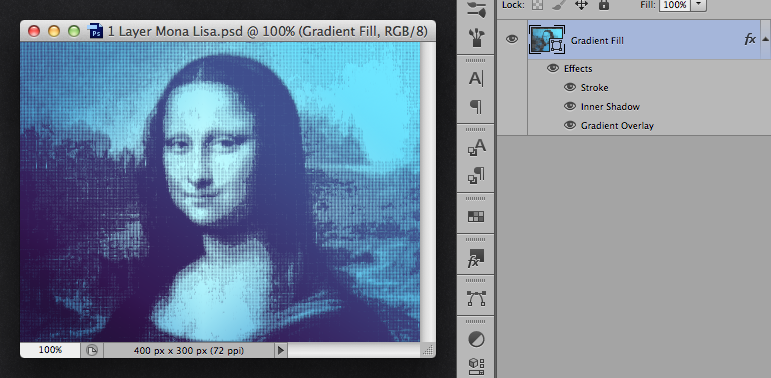Open the Paragraph Styles panel icon
Image resolution: width=771 pixels, height=378 pixels.
pyautogui.click(x=476, y=175)
